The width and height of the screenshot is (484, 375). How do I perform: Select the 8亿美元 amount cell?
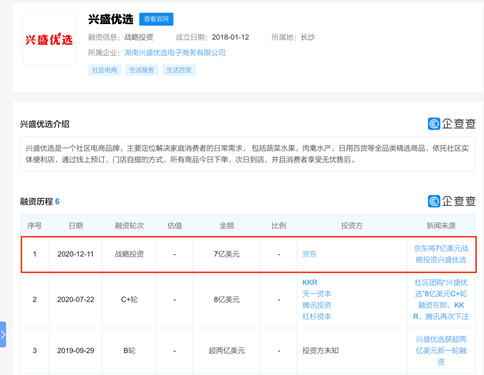(x=227, y=299)
